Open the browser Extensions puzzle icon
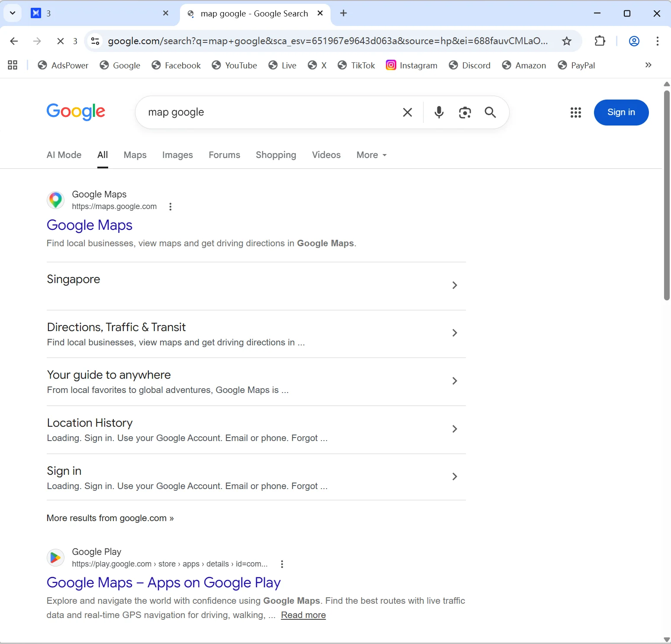The width and height of the screenshot is (671, 644). point(600,41)
